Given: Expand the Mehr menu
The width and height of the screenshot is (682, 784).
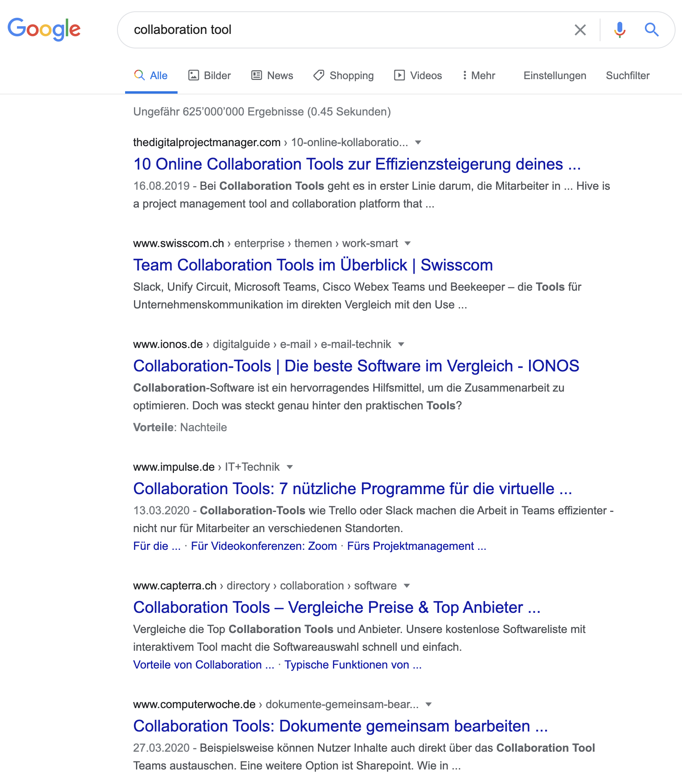Looking at the screenshot, I should point(479,75).
